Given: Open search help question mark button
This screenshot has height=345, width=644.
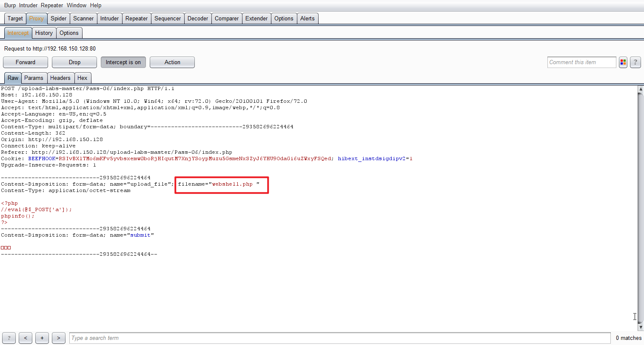Looking at the screenshot, I should pyautogui.click(x=9, y=338).
